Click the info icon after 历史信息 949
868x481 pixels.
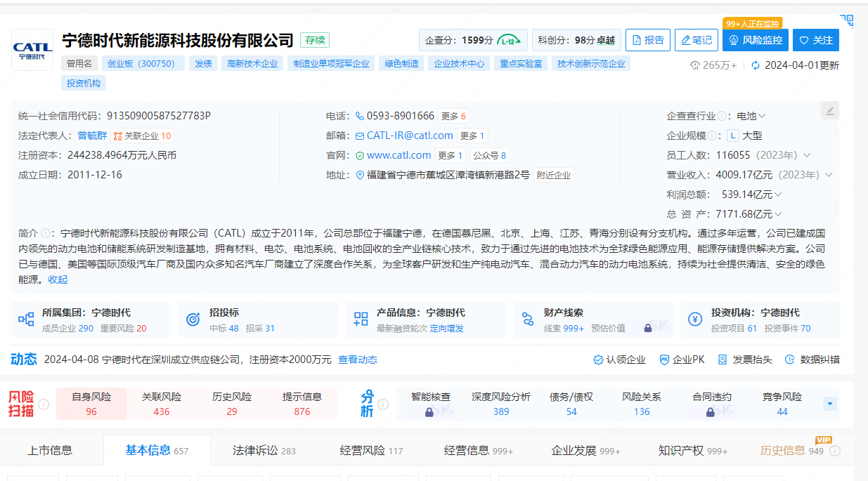835,451
